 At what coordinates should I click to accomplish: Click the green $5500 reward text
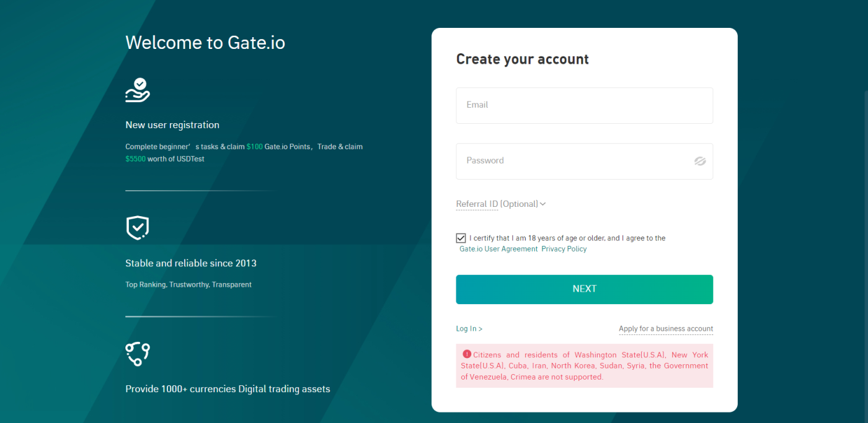pyautogui.click(x=135, y=159)
